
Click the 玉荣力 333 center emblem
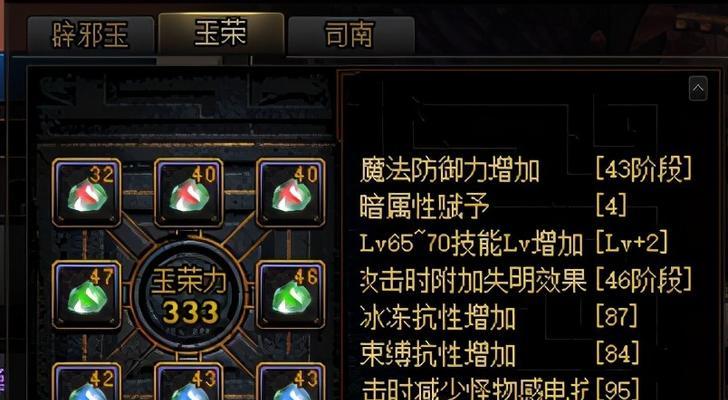(x=188, y=295)
